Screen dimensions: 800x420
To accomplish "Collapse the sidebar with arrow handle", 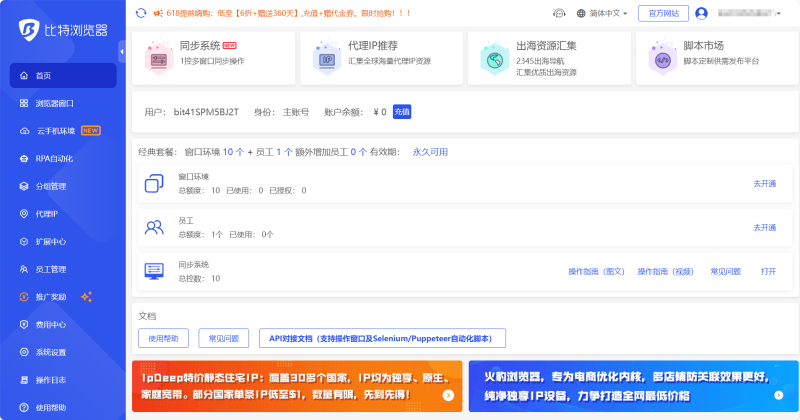I will [121, 52].
